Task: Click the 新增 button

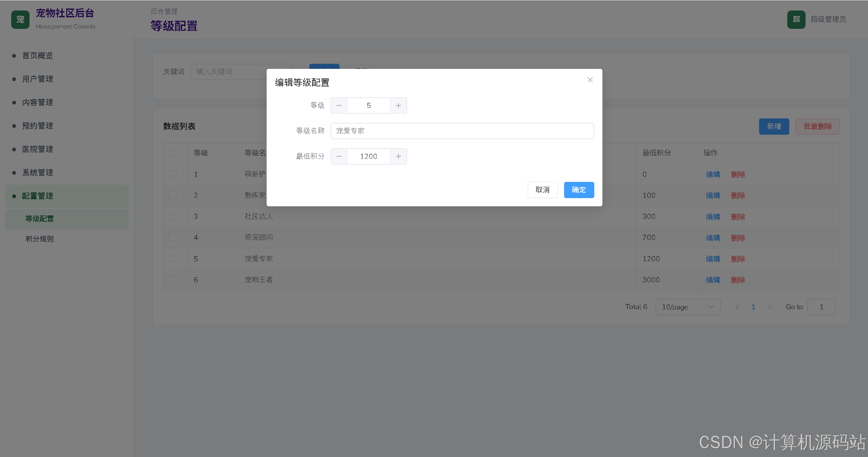Action: tap(774, 127)
